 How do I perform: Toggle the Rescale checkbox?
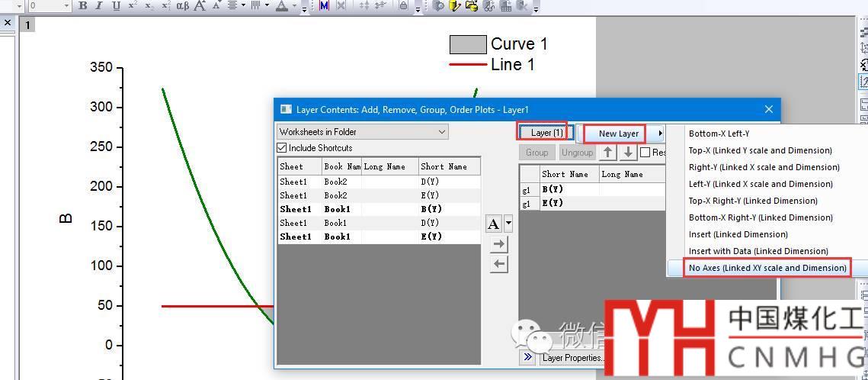tap(645, 153)
